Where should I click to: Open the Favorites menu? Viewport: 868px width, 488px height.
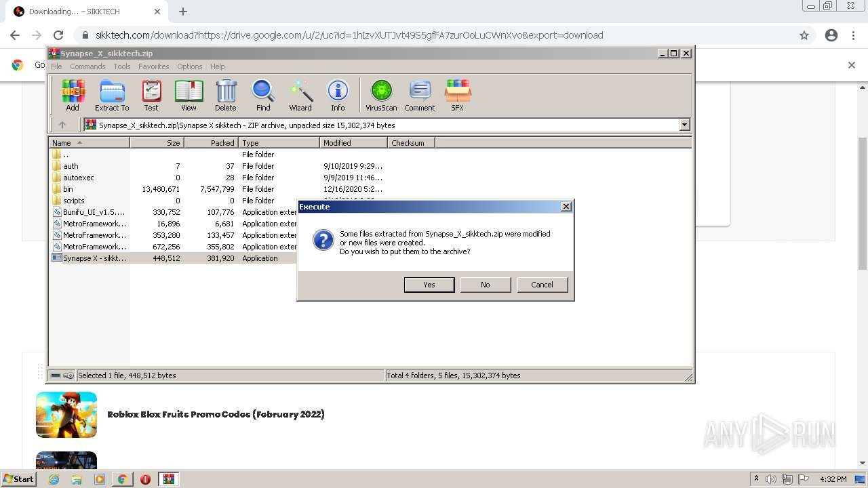154,66
